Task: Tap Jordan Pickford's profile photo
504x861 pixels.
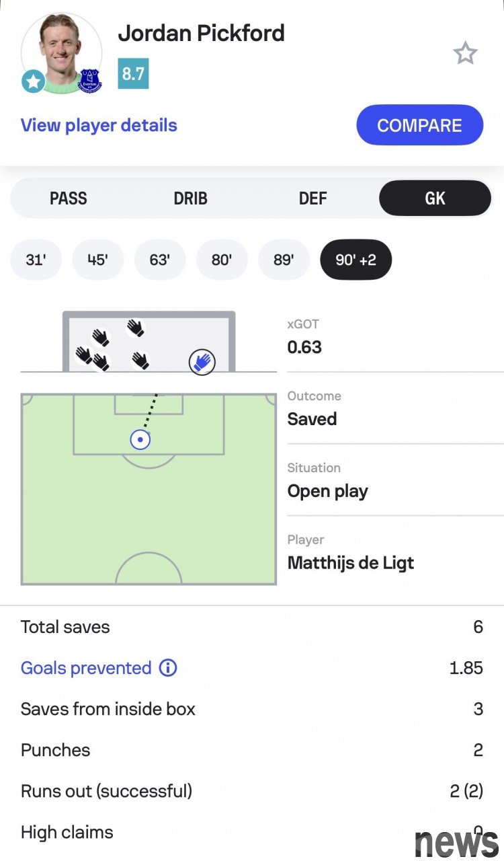Action: [x=60, y=48]
